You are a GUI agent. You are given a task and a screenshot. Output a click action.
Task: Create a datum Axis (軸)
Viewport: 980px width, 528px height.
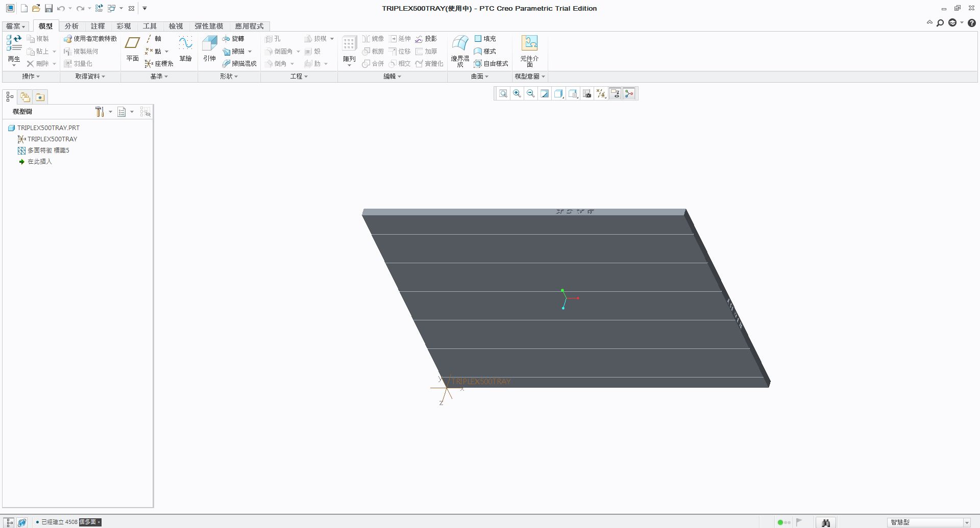(x=153, y=39)
